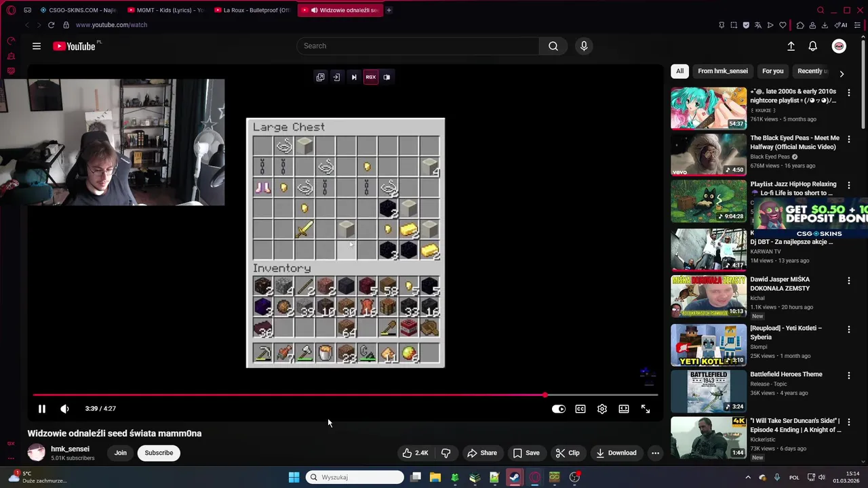Start voice search with microphone icon

tap(584, 46)
